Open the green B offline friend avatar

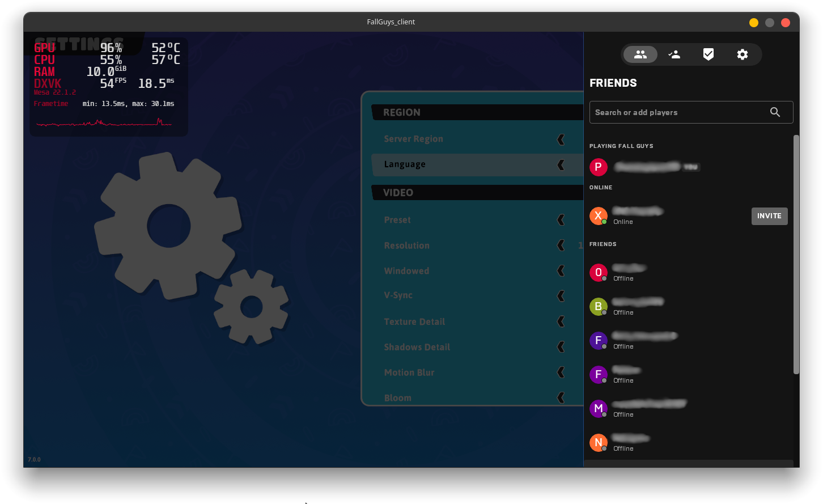click(x=599, y=307)
